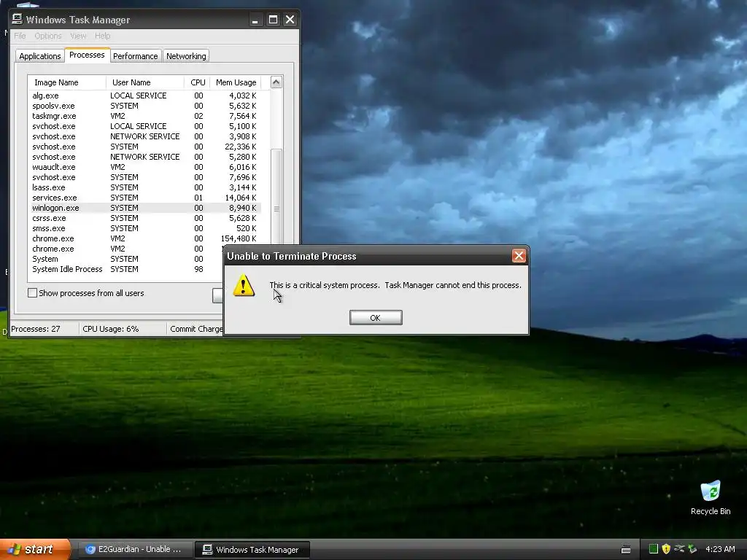Select the svchost.exe row using 22,336 K
Viewport: 747px width, 560px height.
coord(145,147)
